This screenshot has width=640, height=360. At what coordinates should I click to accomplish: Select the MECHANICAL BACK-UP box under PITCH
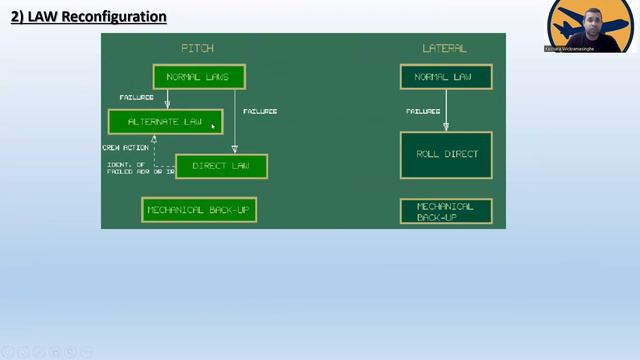(199, 210)
